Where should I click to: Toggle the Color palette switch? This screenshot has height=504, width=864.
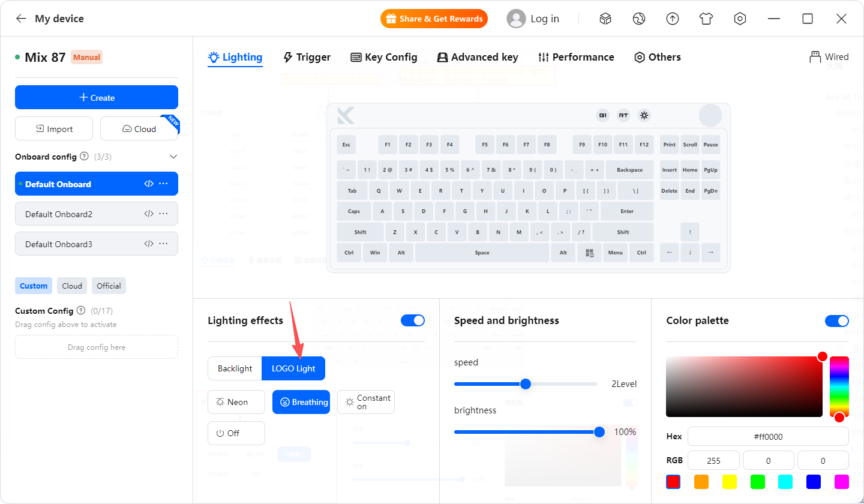(837, 320)
